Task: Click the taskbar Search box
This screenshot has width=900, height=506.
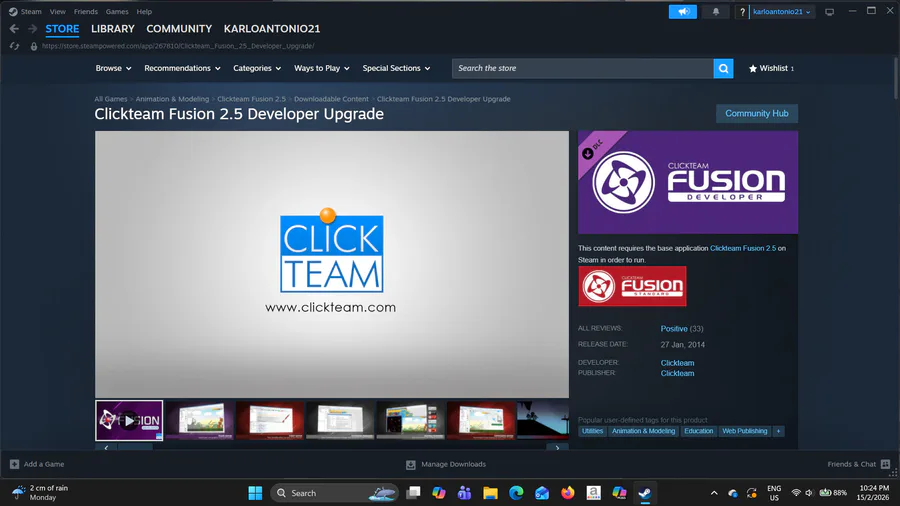Action: (335, 493)
